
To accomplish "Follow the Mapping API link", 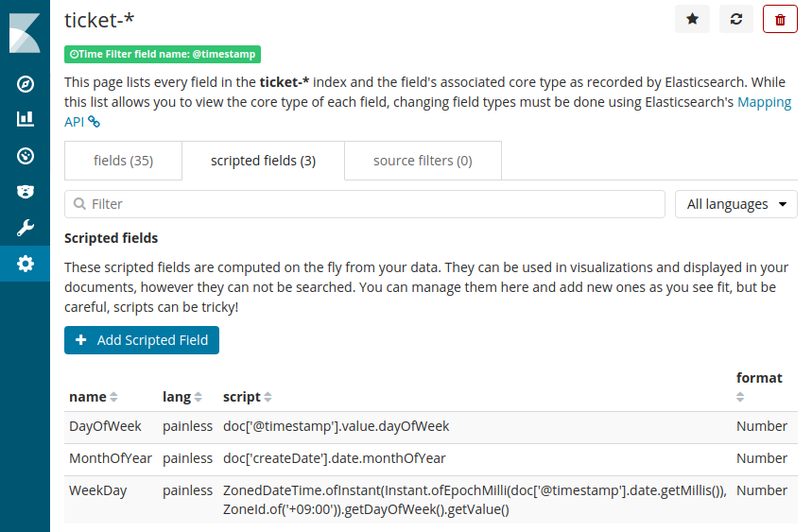I will coord(764,102).
